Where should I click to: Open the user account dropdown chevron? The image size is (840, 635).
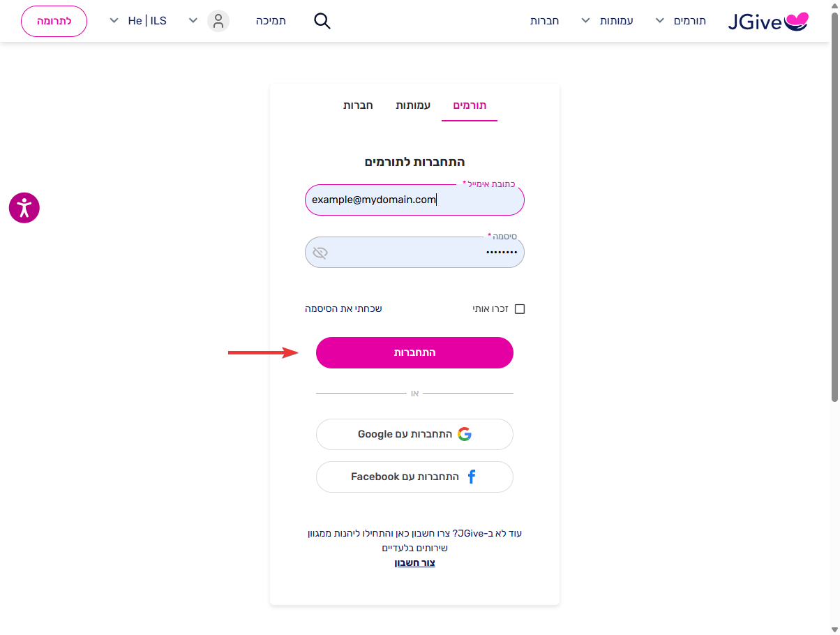click(194, 21)
